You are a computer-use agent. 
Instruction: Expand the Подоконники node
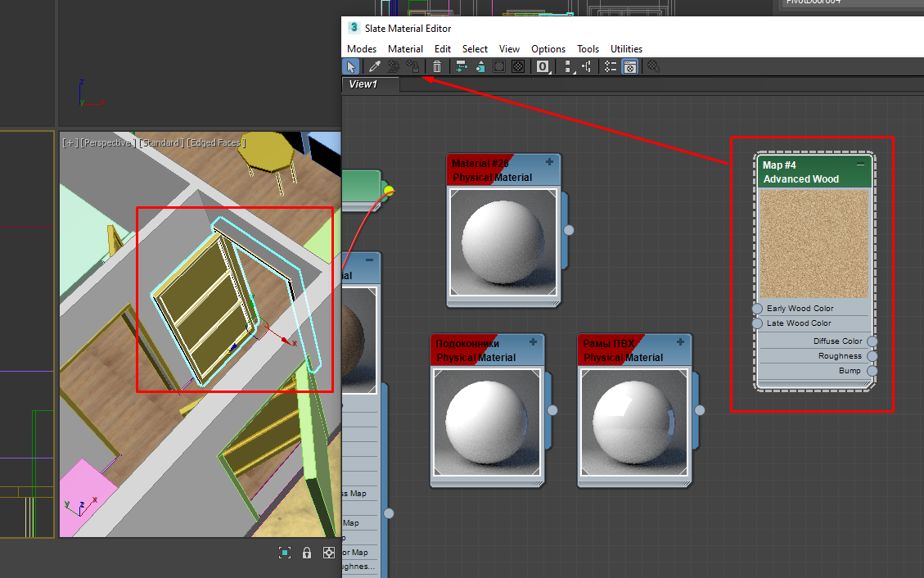click(533, 341)
